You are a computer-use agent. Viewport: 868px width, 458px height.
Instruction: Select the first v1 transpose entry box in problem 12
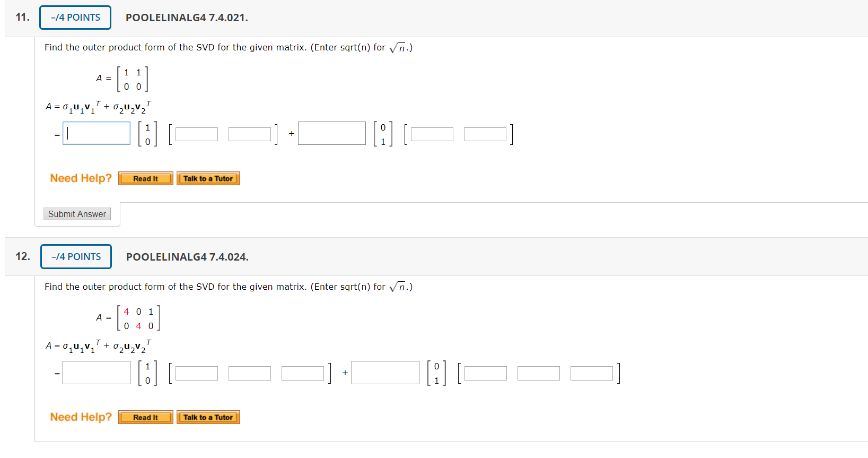(196, 373)
